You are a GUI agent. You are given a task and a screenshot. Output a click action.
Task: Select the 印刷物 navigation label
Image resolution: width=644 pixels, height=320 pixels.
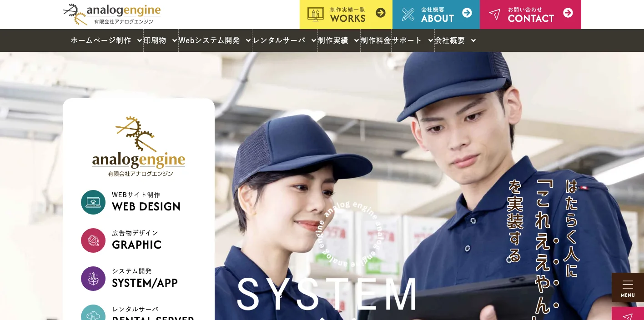[x=155, y=40]
